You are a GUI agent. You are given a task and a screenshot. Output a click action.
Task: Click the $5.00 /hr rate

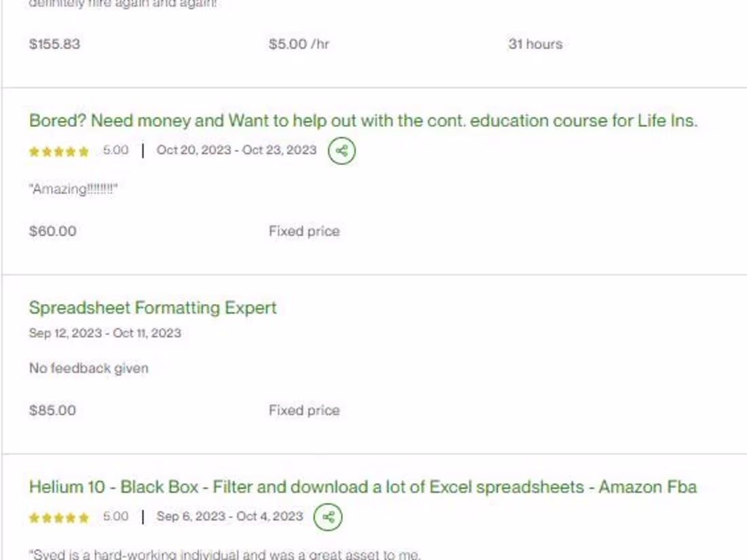299,44
